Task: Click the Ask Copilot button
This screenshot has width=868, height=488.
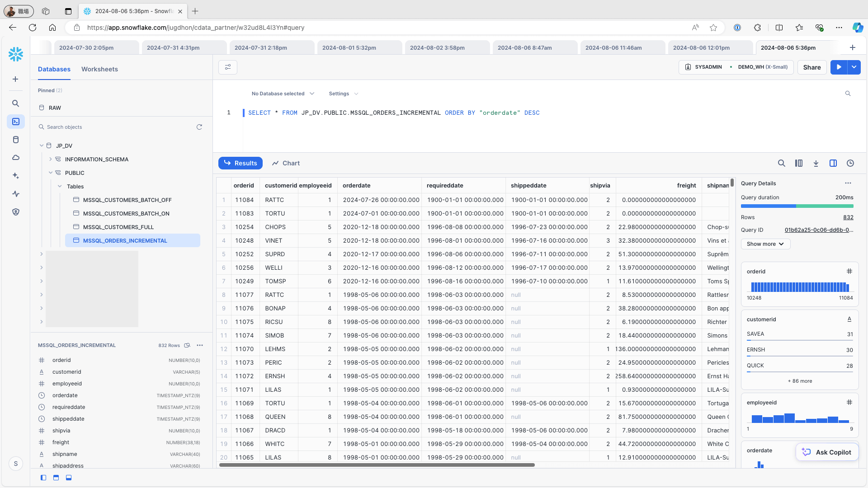Action: 827,452
